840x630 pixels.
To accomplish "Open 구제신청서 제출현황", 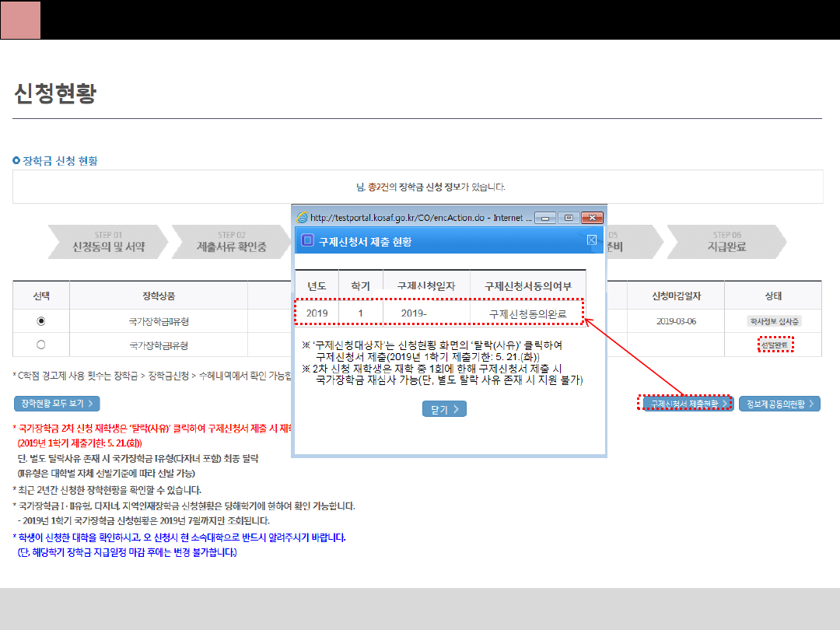I will click(x=685, y=404).
